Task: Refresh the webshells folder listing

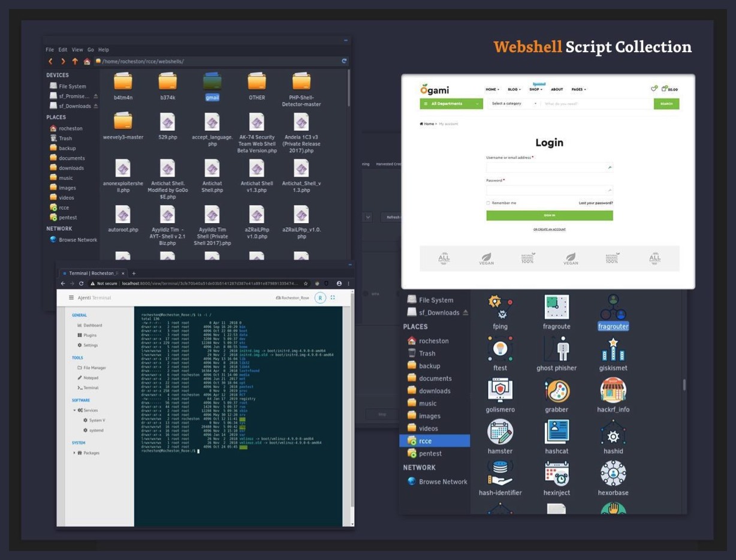Action: pos(344,61)
